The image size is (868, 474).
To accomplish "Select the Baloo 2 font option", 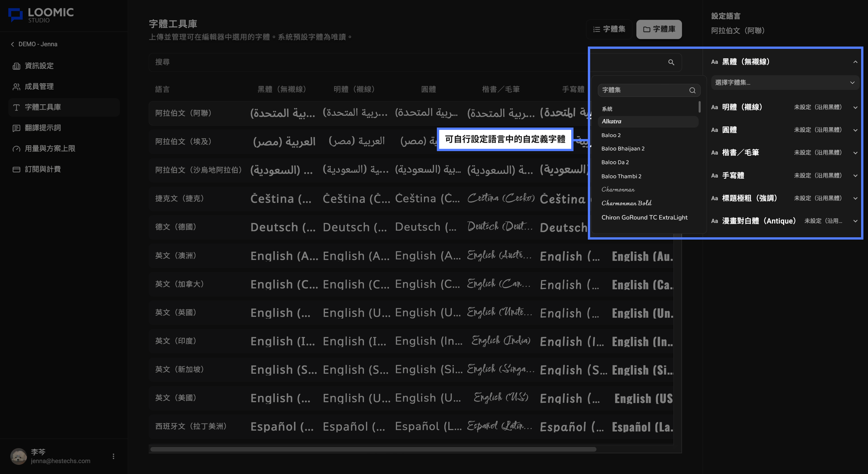I will (x=648, y=135).
